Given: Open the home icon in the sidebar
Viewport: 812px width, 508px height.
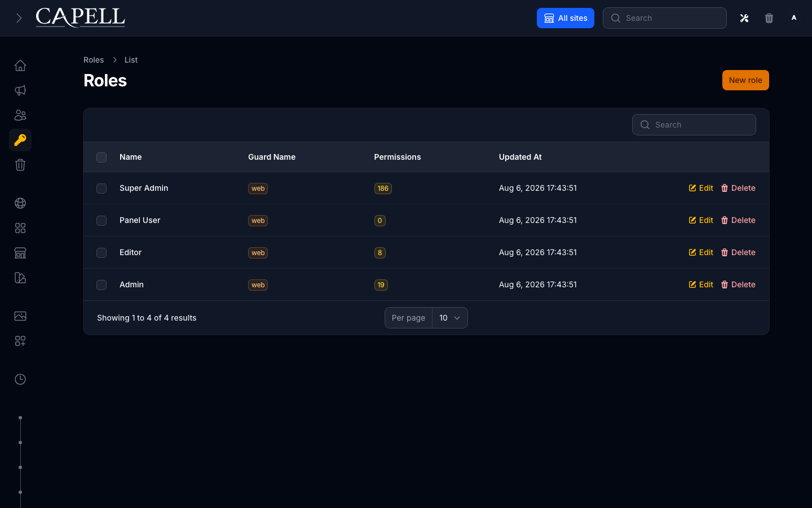Looking at the screenshot, I should point(20,65).
